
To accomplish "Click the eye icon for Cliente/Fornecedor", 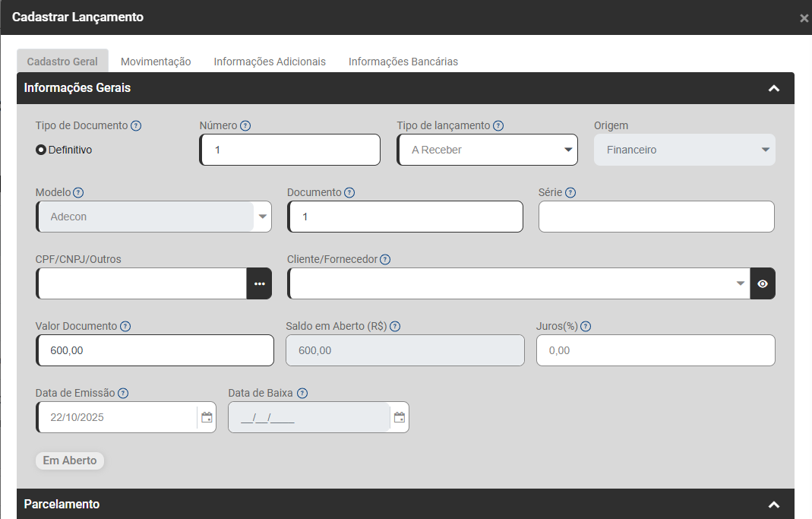I will coord(763,283).
